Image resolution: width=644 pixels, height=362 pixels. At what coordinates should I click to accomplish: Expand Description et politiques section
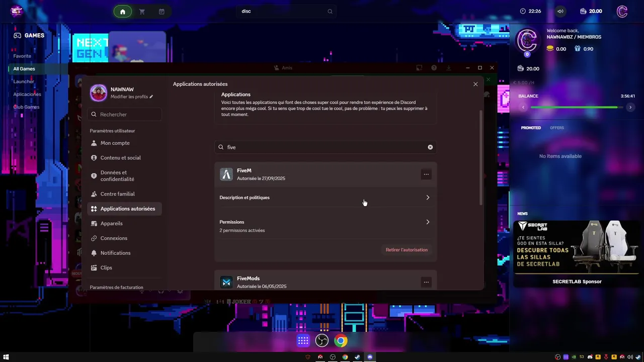point(326,198)
